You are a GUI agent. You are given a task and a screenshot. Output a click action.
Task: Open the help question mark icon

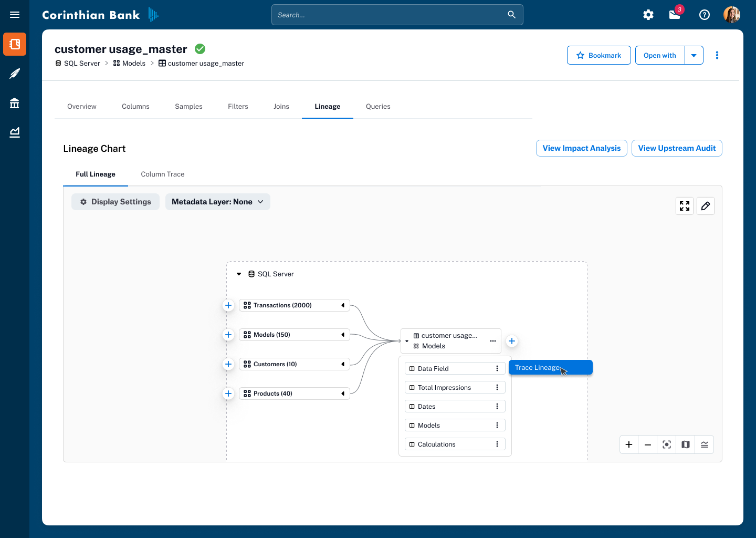705,15
